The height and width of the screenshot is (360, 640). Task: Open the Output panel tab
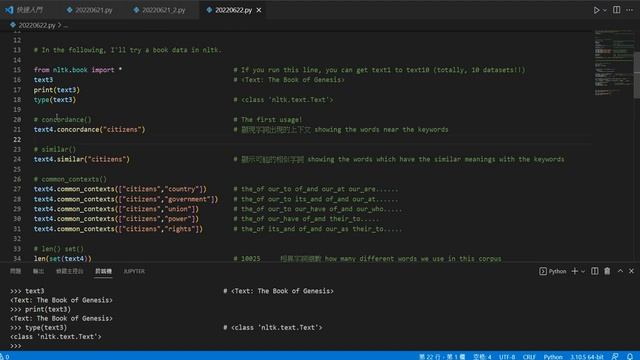coord(38,271)
